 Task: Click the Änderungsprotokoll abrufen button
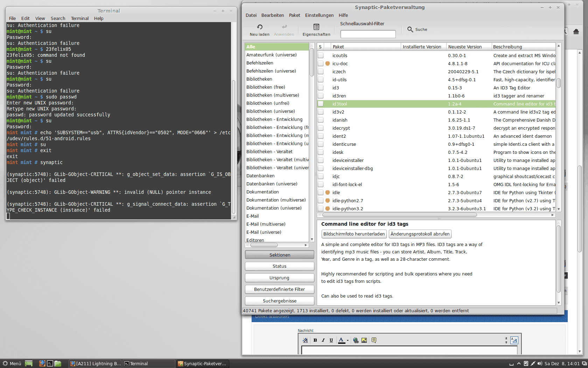[420, 234]
